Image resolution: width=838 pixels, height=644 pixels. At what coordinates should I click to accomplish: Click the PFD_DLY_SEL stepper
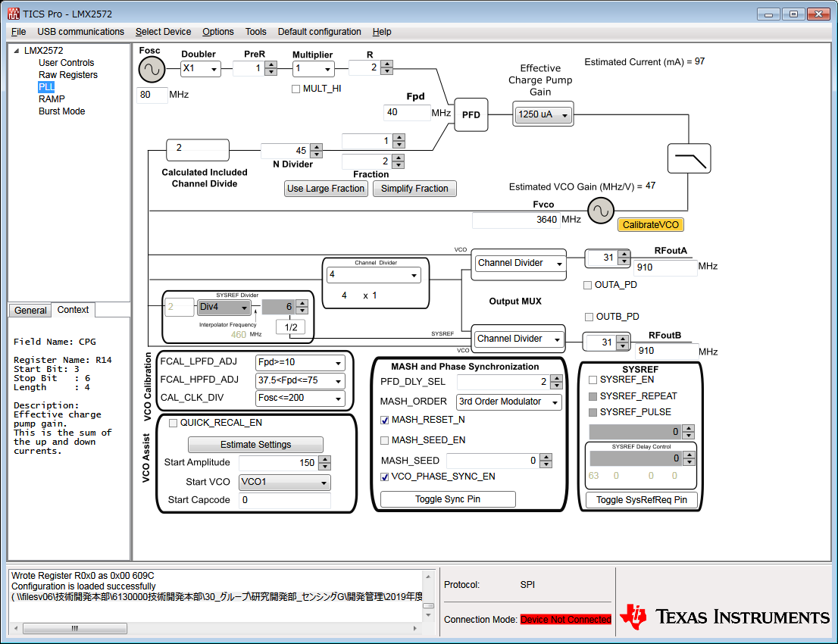coord(510,382)
